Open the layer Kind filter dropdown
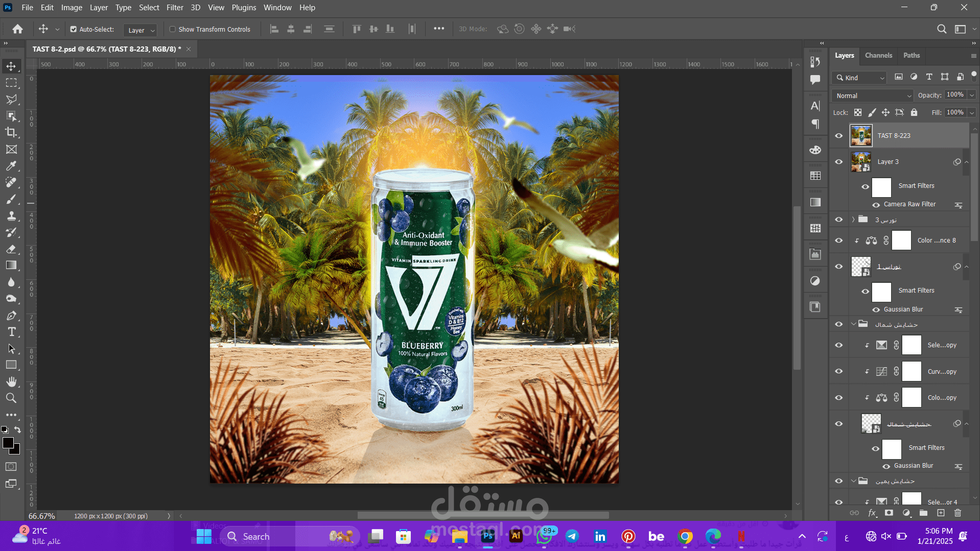Image resolution: width=980 pixels, height=551 pixels. pos(859,78)
